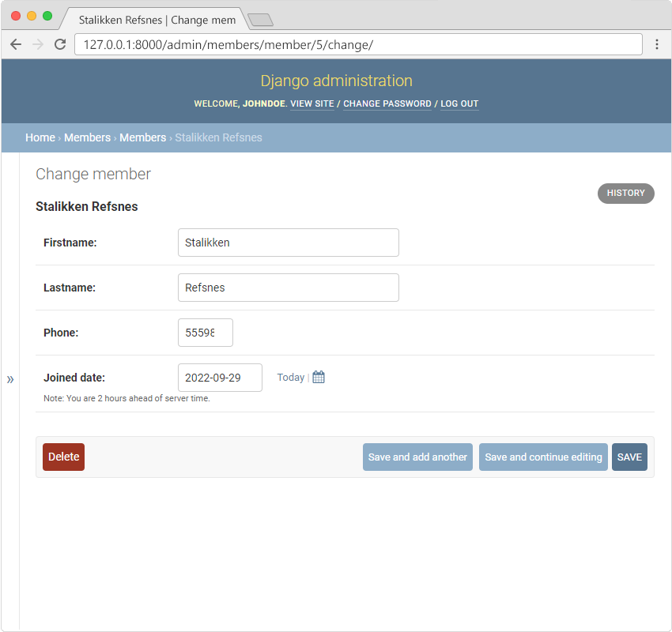The height and width of the screenshot is (632, 672).
Task: Click the browser forward arrow
Action: [x=37, y=44]
